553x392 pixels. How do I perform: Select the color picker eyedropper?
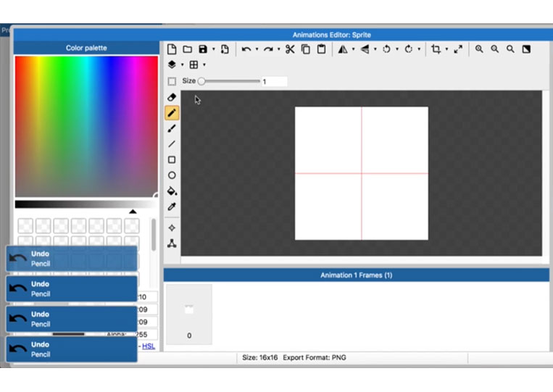[x=172, y=207]
